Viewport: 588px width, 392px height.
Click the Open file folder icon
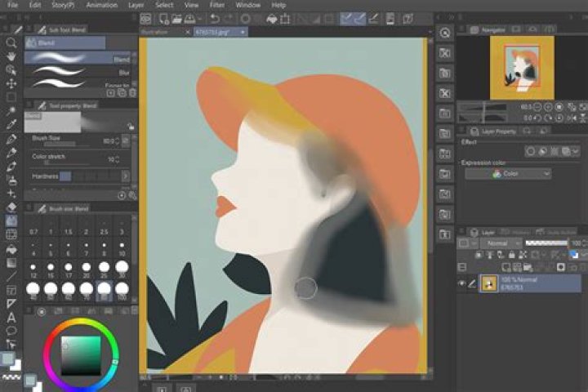pyautogui.click(x=176, y=18)
